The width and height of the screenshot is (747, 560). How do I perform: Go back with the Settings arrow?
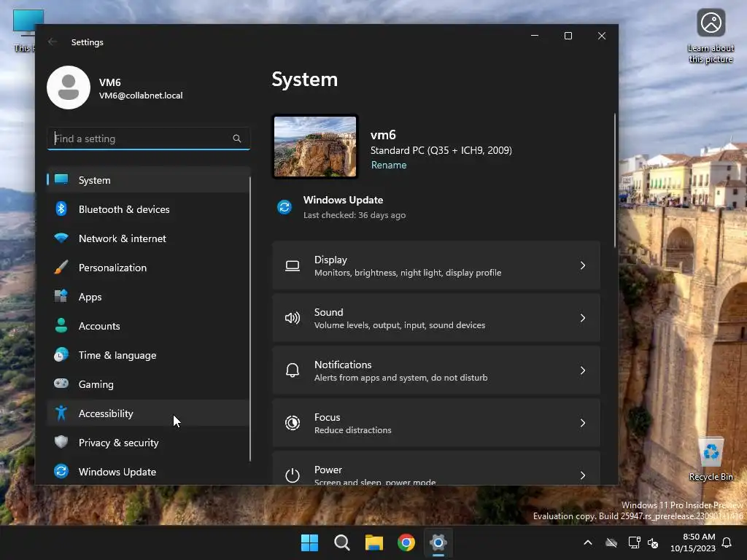(x=53, y=42)
